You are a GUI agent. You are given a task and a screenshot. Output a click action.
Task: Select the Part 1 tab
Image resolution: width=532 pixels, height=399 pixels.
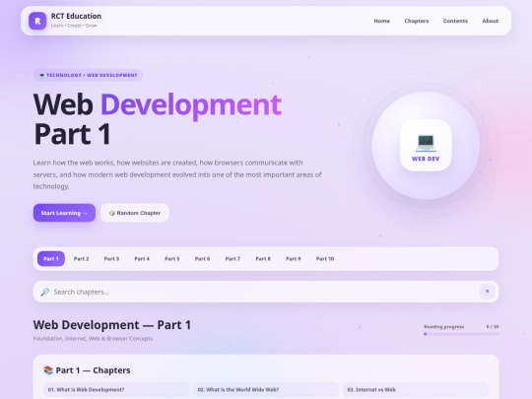[51, 259]
